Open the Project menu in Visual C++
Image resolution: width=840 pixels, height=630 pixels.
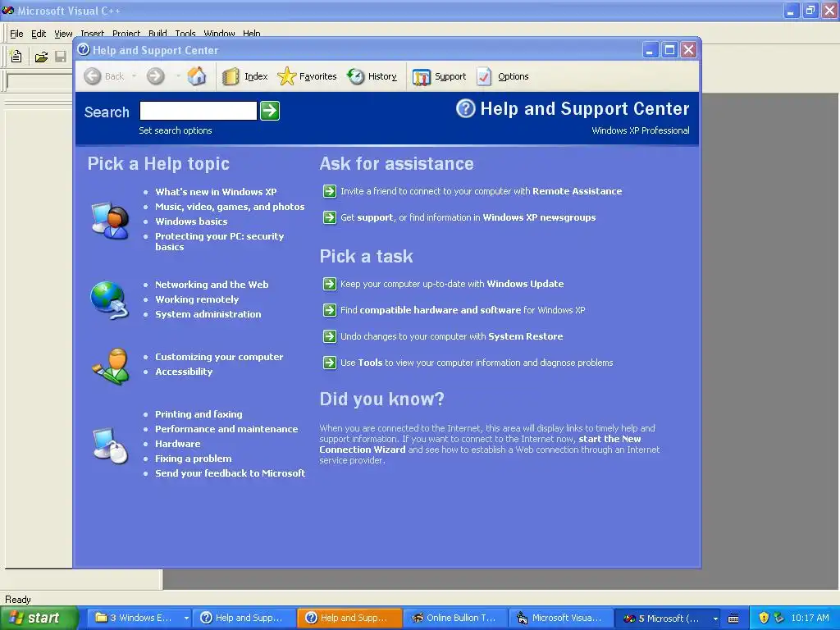tap(126, 34)
